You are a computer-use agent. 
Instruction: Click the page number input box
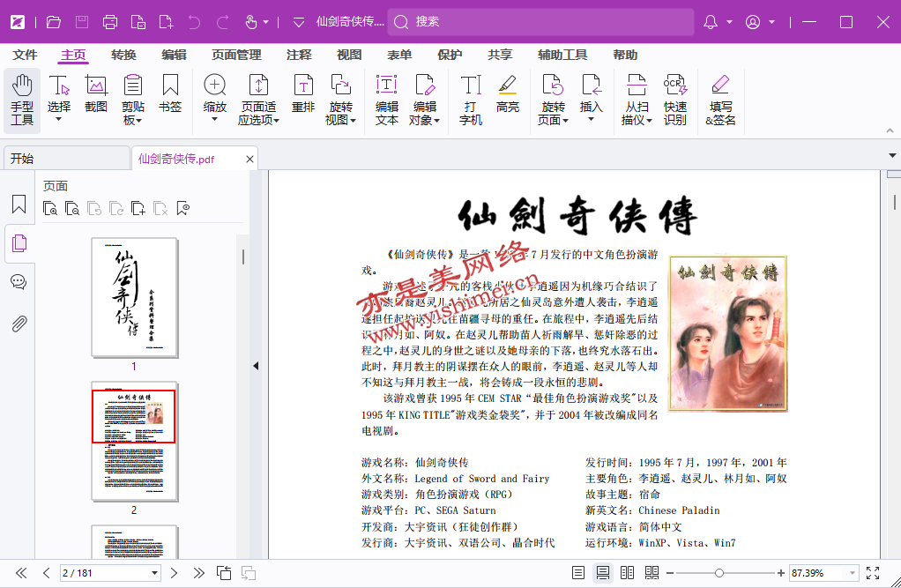[105, 573]
